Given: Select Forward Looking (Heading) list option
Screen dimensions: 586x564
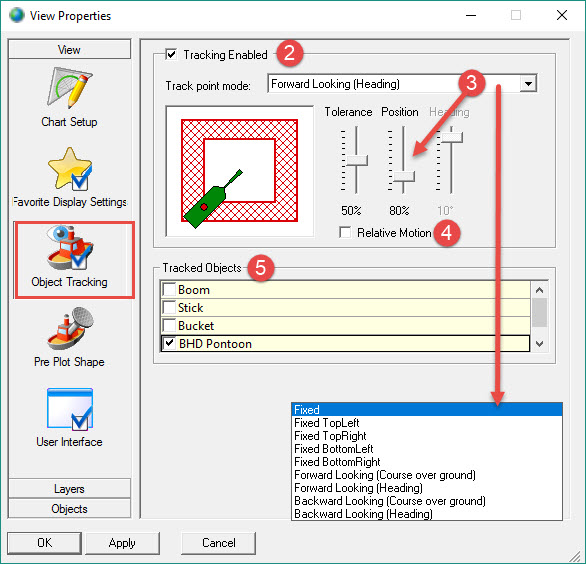Looking at the screenshot, I should 427,488.
